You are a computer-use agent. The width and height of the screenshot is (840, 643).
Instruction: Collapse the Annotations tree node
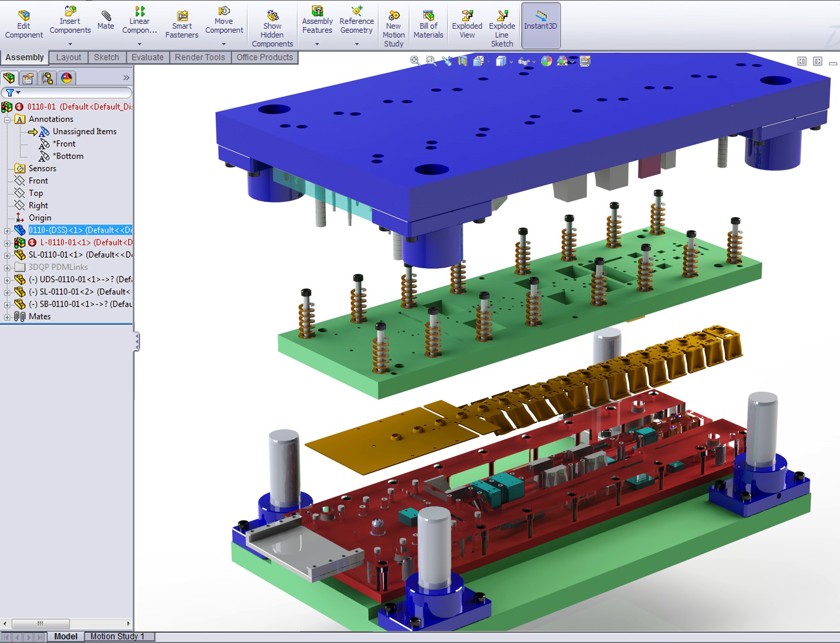[7, 119]
